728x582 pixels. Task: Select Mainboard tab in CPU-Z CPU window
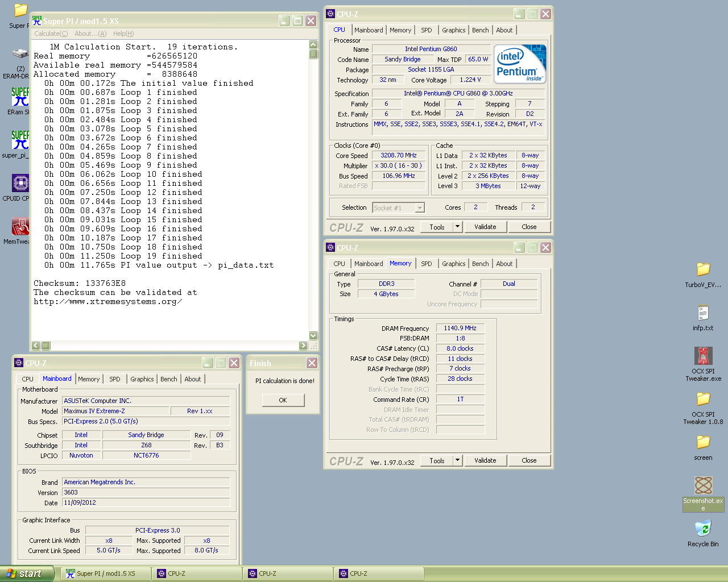click(369, 30)
